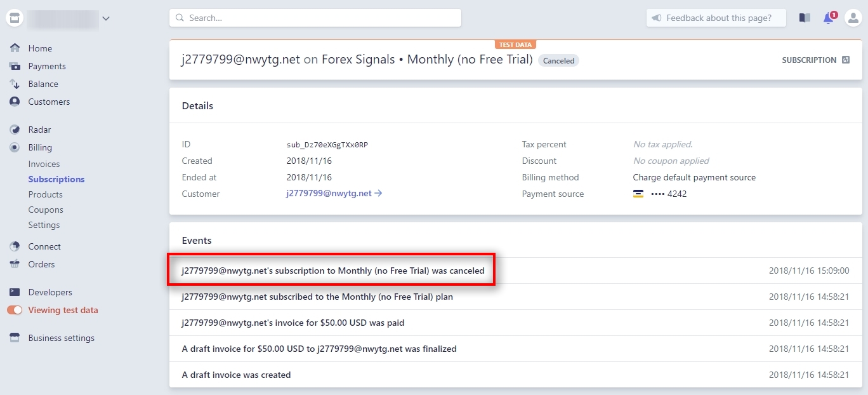Click the notification bell with red badge
The width and height of the screenshot is (868, 395).
pyautogui.click(x=829, y=18)
